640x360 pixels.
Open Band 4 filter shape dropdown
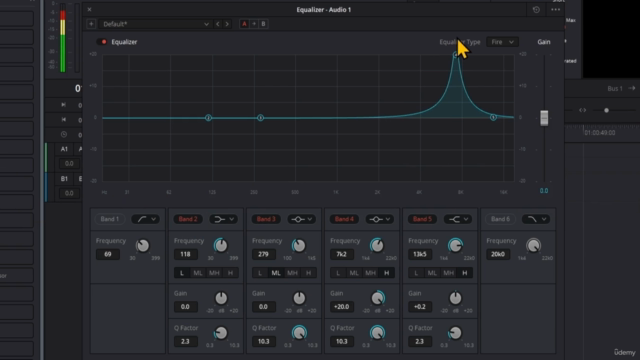(x=380, y=219)
